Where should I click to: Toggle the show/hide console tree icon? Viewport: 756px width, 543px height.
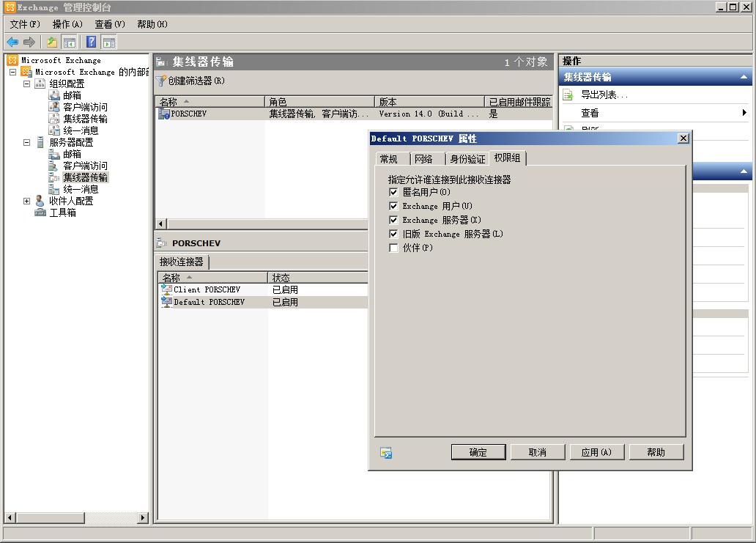(x=70, y=43)
